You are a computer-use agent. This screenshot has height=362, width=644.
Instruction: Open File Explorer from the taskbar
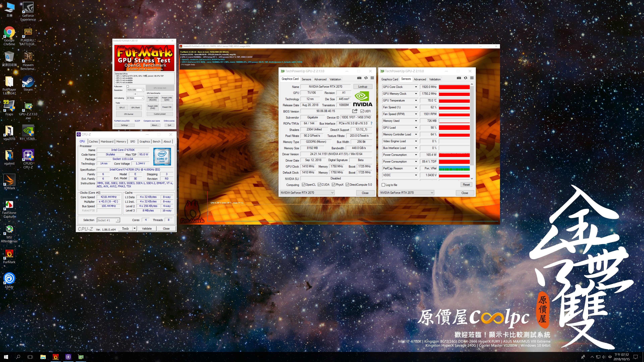43,357
